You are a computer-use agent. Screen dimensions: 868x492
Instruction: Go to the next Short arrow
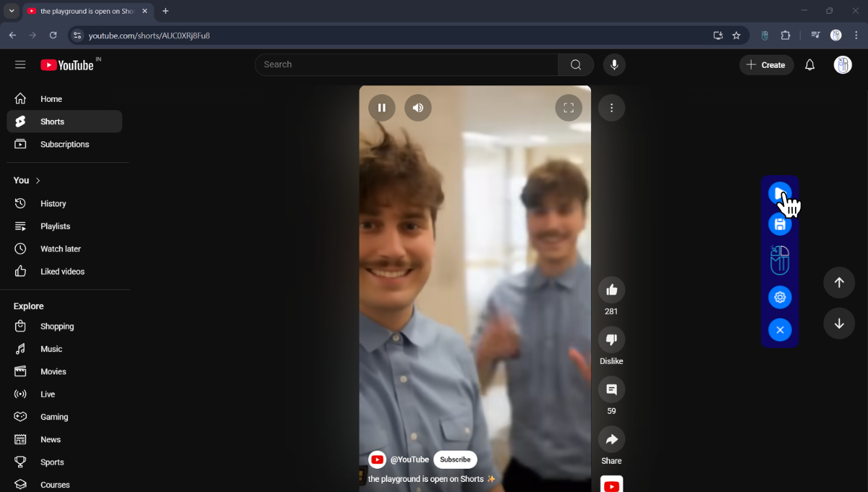pyautogui.click(x=839, y=323)
